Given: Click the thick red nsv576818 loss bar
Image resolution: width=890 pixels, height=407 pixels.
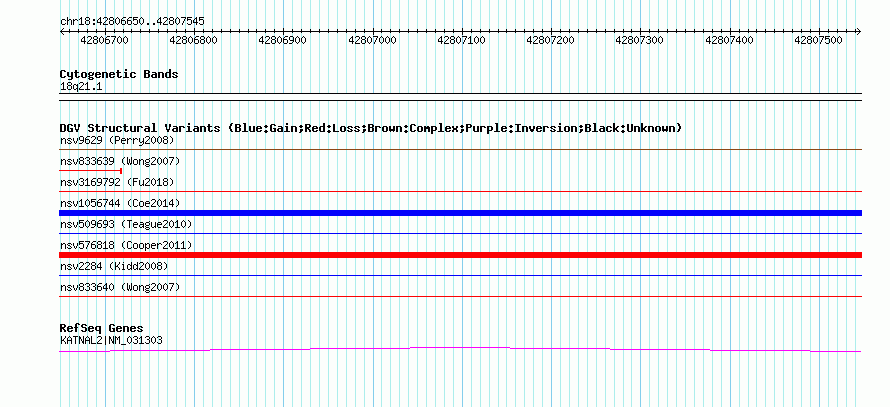Looking at the screenshot, I should click(x=460, y=255).
